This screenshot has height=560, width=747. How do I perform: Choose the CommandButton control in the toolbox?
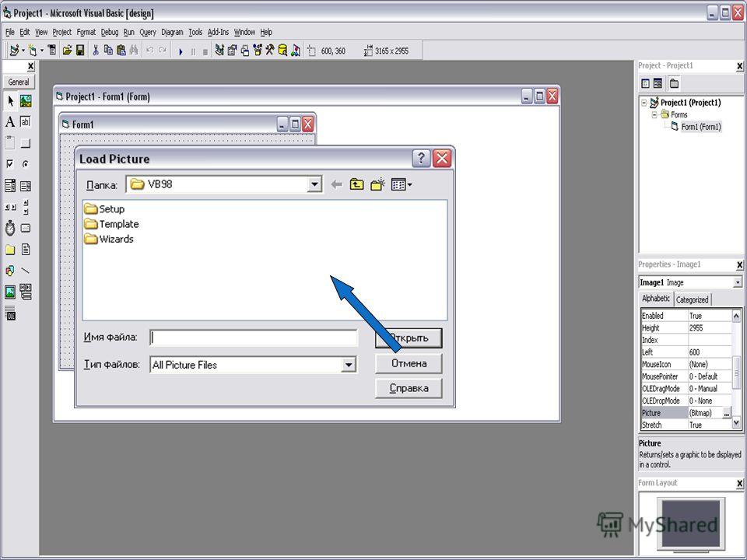coord(26,143)
